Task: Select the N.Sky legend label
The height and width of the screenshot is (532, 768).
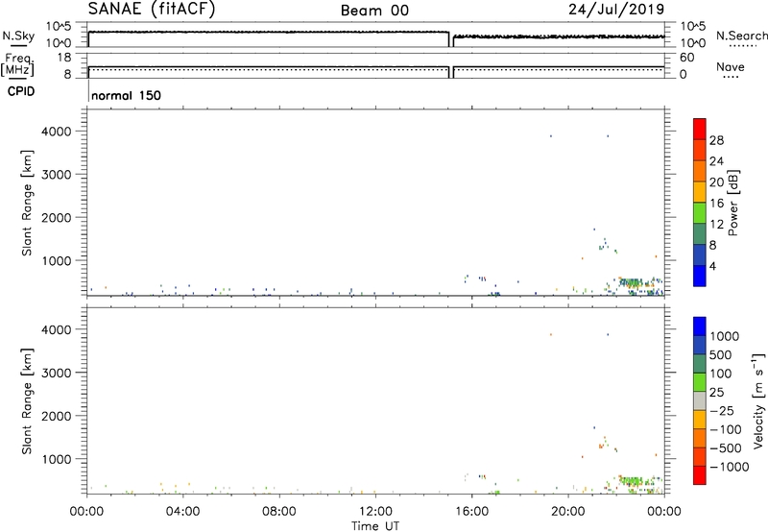Action: coord(18,36)
